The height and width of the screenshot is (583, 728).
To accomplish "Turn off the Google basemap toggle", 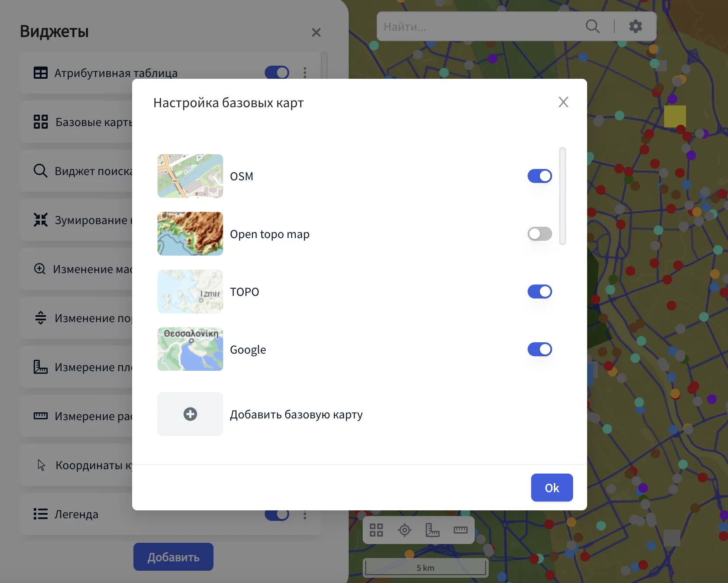I will (x=540, y=349).
